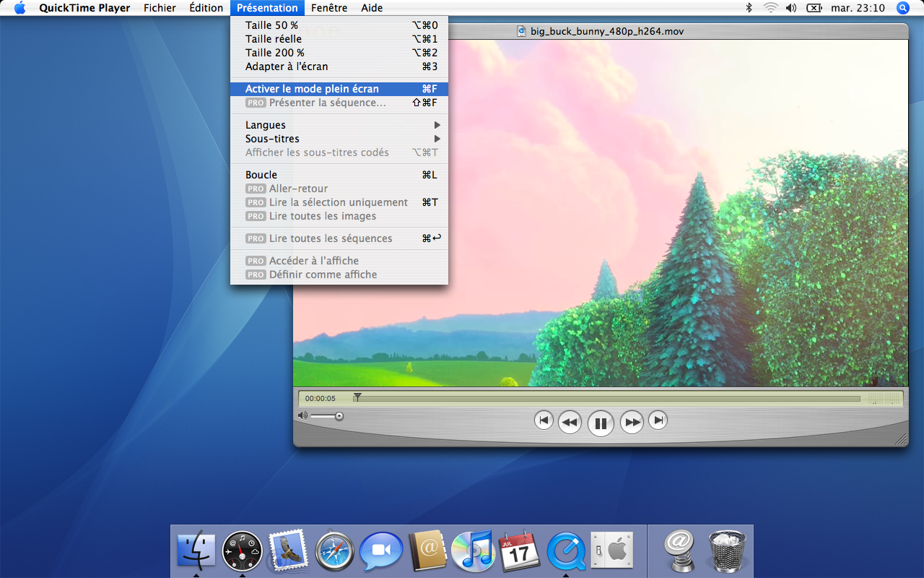
Task: Click QuickTime Player dock icon
Action: click(x=566, y=551)
